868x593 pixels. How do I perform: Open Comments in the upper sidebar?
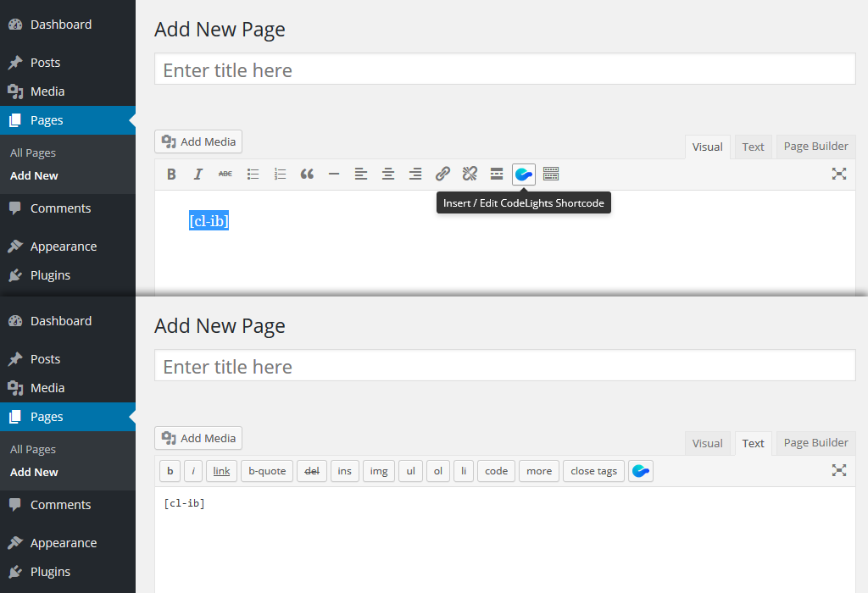pos(68,208)
